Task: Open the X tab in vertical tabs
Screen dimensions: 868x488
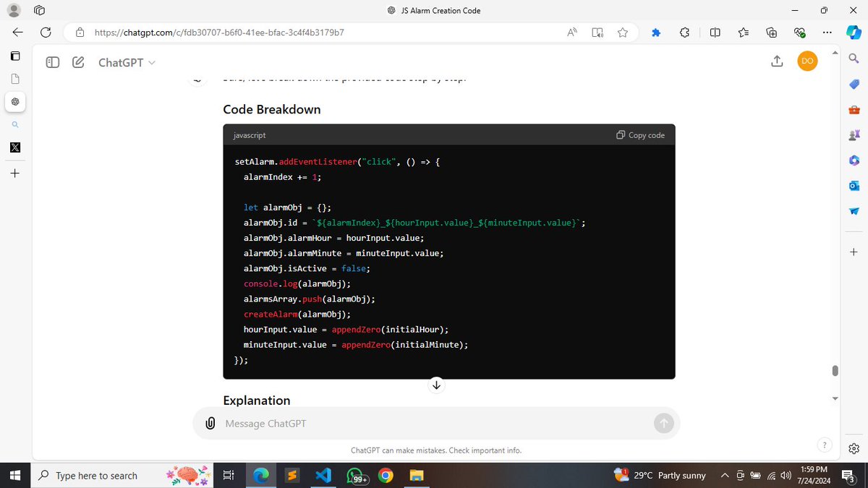Action: 15,147
